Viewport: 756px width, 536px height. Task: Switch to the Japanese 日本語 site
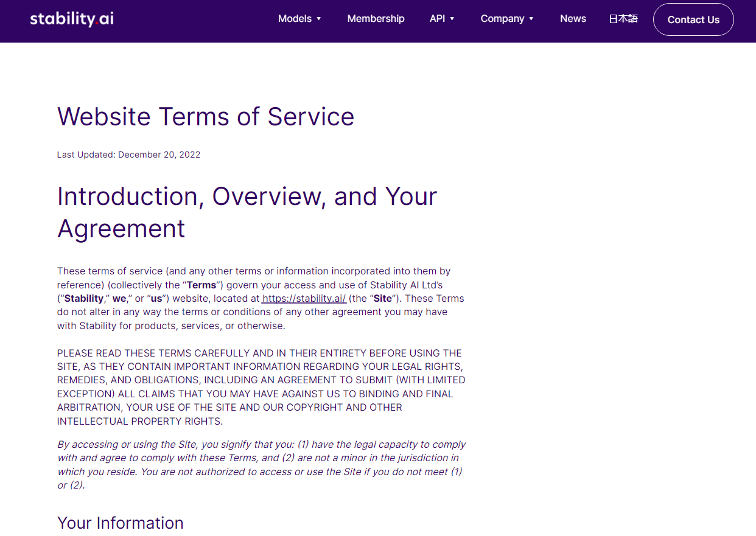pos(623,19)
